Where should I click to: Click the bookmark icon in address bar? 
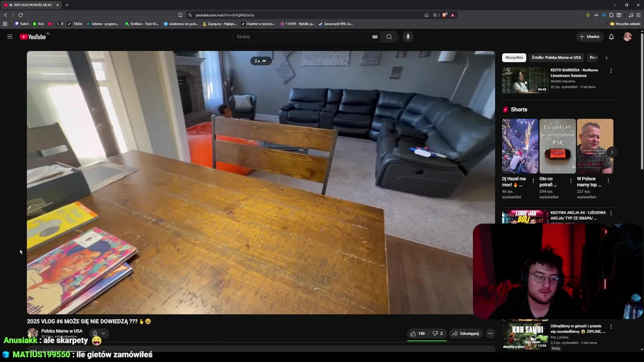tap(180, 15)
